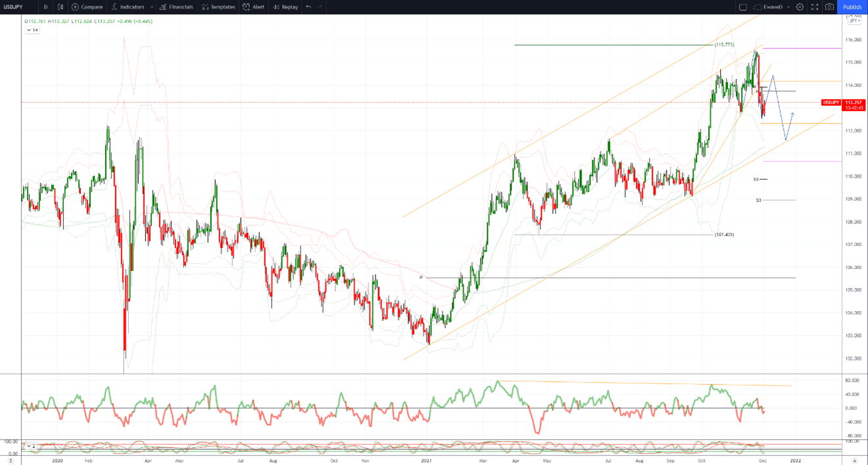Select the layout rectangle icon

coord(743,7)
